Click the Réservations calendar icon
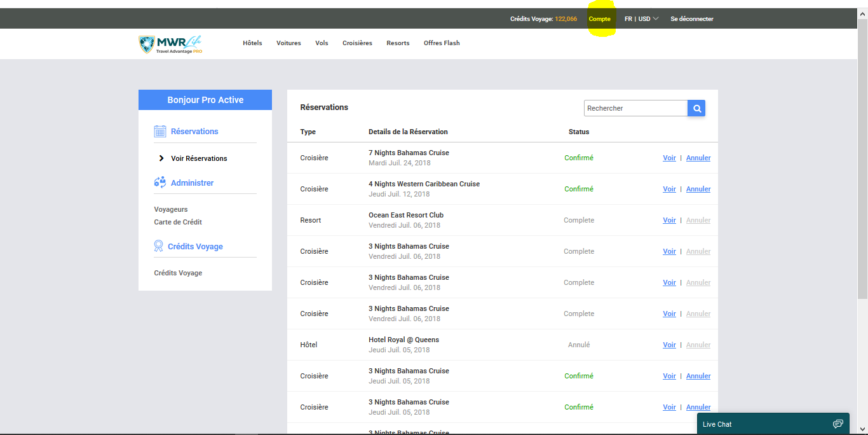 tap(160, 131)
